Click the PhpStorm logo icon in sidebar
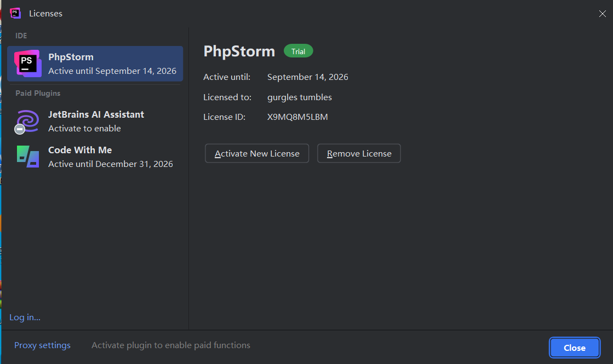 28,63
